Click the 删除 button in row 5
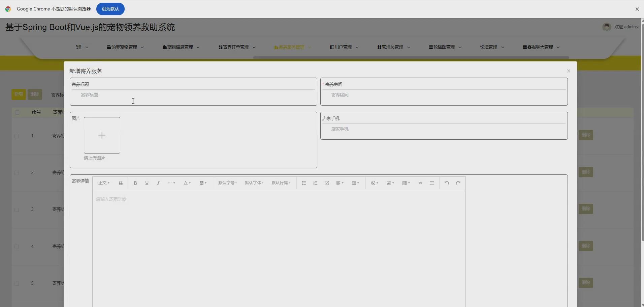Screen dimensions: 644x307 click(586, 283)
